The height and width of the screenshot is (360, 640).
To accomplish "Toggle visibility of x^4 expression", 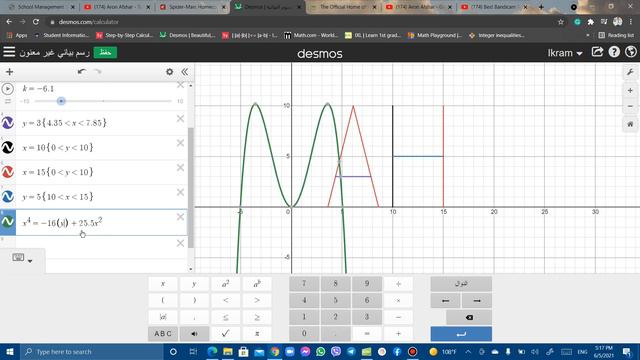I will tap(8, 222).
